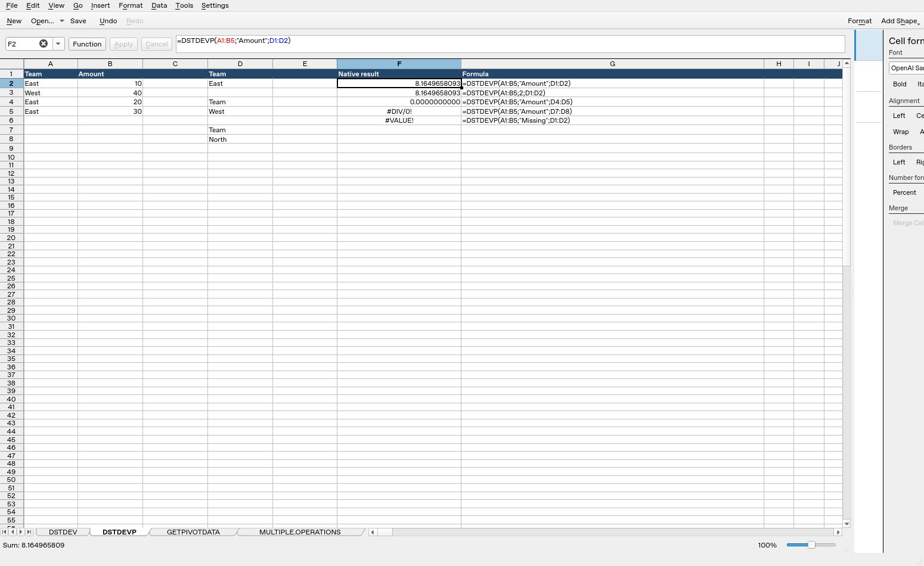Toggle Percent number format
Screen dimensions: 924x566
(904, 192)
